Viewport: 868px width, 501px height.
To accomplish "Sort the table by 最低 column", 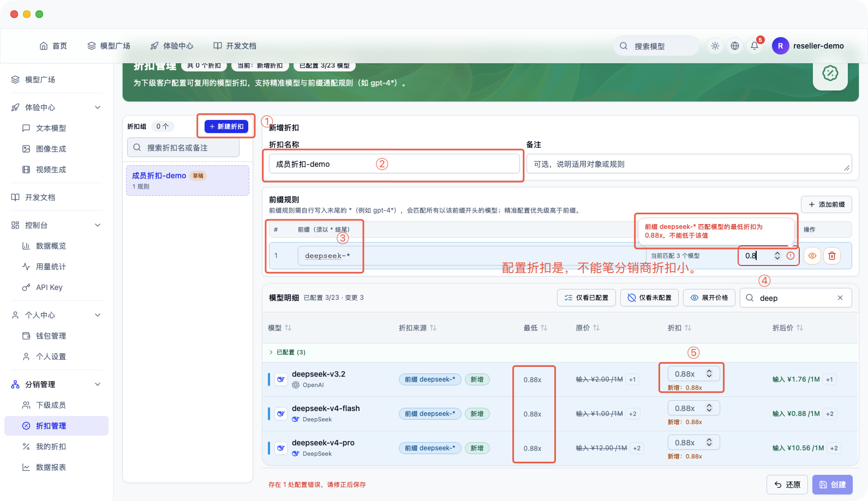I will (x=536, y=328).
